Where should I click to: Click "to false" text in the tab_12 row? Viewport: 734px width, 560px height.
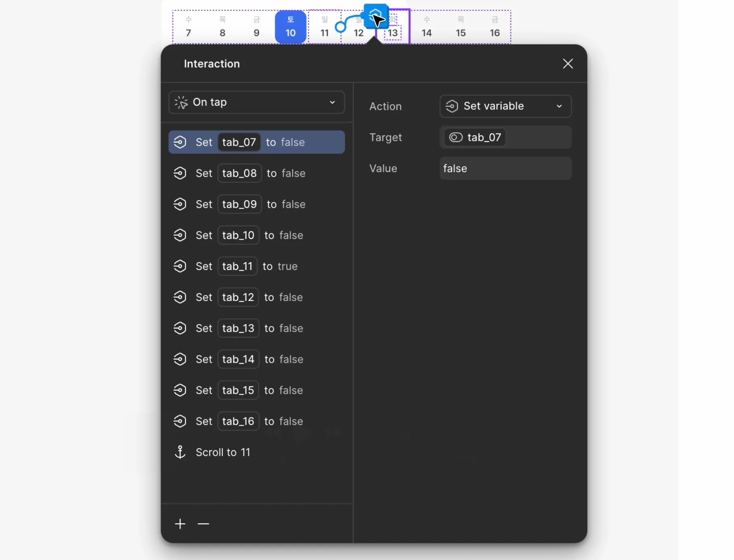pos(283,297)
